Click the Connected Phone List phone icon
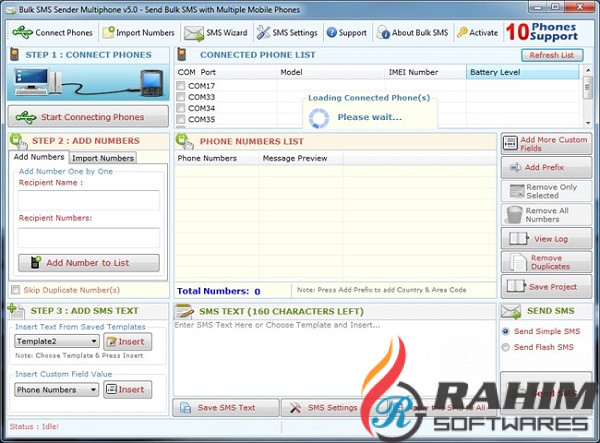The image size is (600, 443). click(x=182, y=54)
